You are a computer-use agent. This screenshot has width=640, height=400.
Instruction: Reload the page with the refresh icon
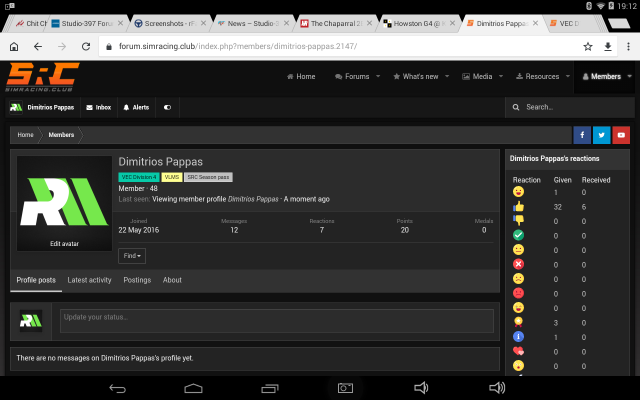(86, 47)
